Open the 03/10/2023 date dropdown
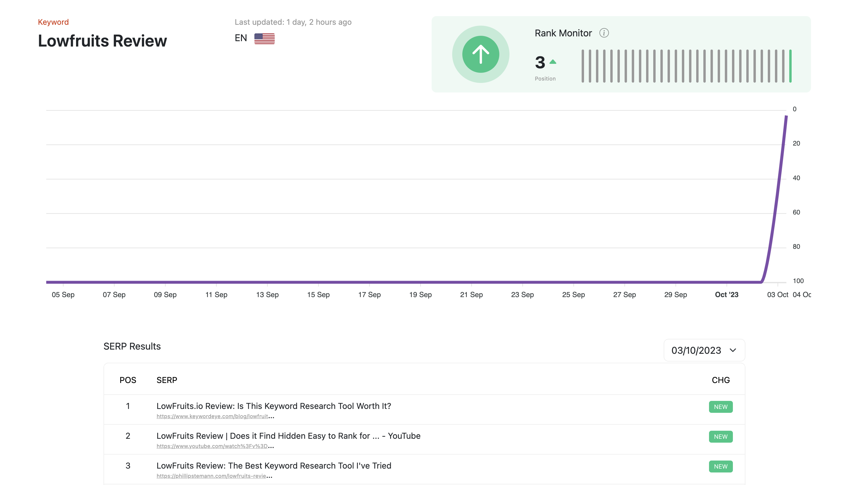Viewport: 868px width, 485px height. [x=704, y=350]
